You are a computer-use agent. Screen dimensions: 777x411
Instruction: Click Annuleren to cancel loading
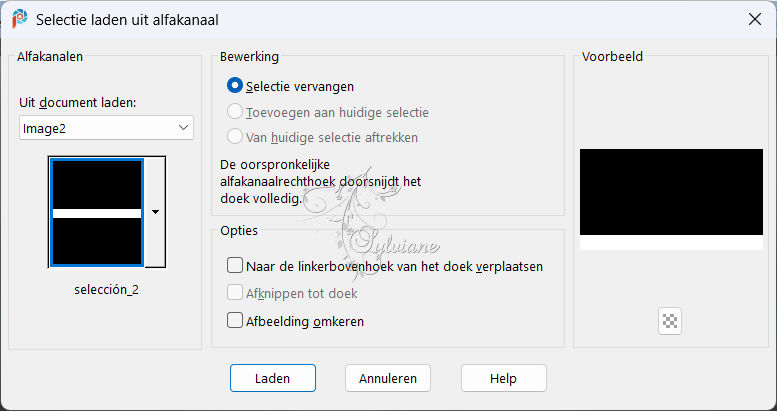[388, 378]
